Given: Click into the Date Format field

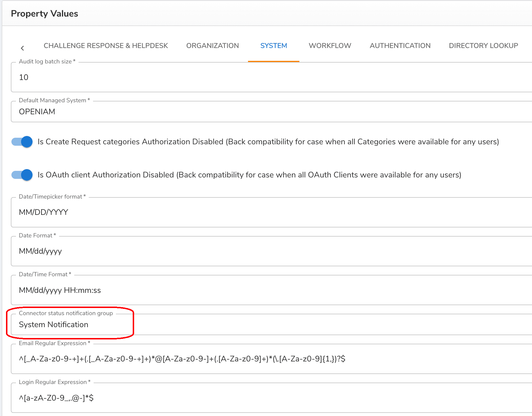Looking at the screenshot, I should 271,251.
